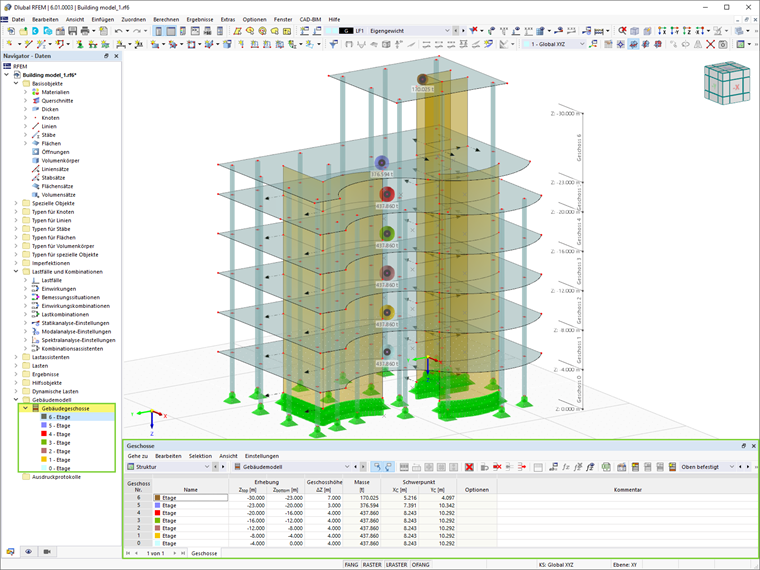
Task: Click the magnifier with red X icon
Action: (622, 31)
